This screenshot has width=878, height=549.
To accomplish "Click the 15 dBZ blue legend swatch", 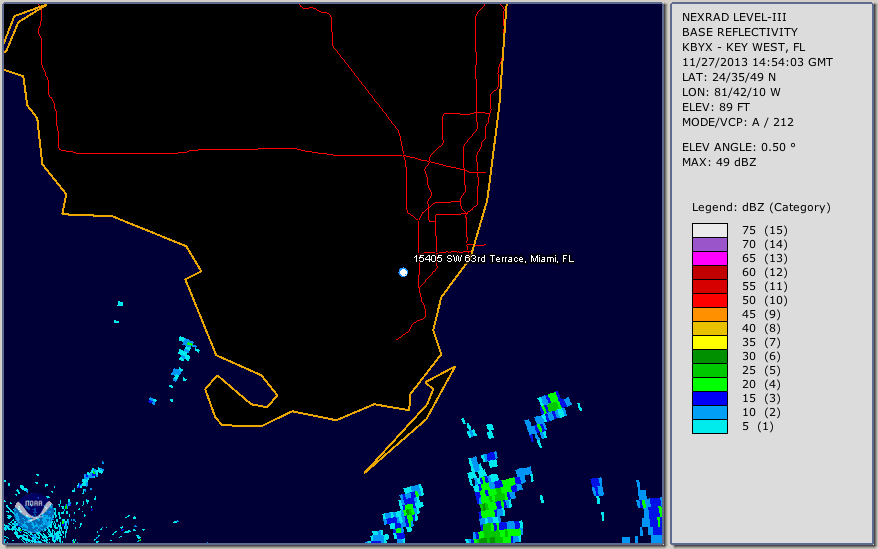I will [709, 398].
